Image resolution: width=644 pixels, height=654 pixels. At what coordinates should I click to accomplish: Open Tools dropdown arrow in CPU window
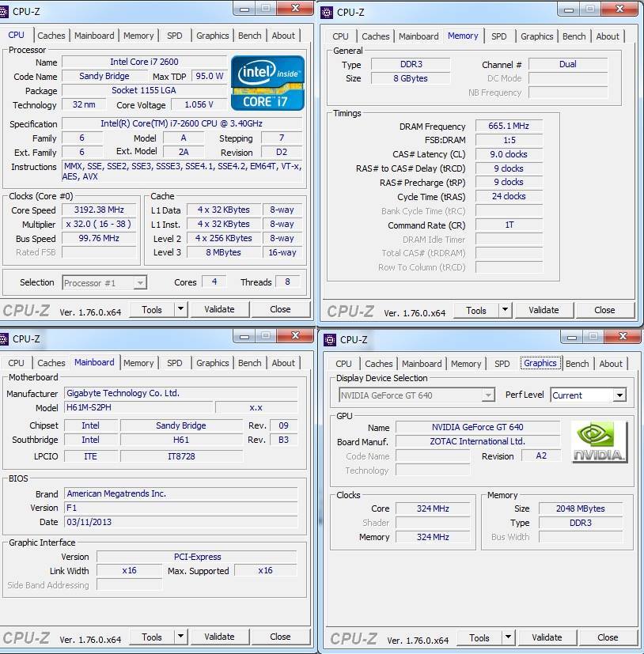pos(180,309)
